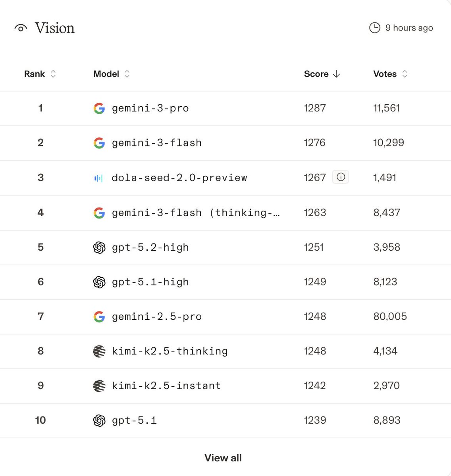Viewport: 451px width, 476px height.
Task: Select the gpt-5.1-high model name
Action: click(150, 282)
